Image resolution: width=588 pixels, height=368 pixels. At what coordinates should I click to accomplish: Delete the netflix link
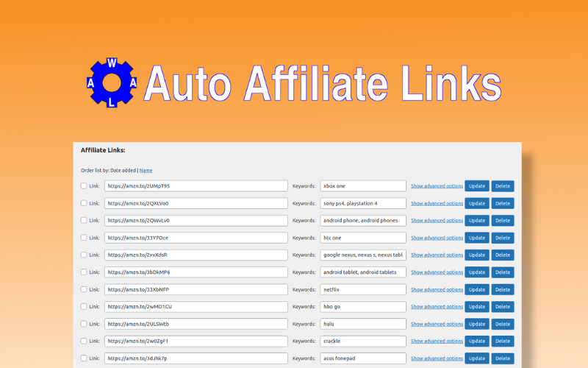click(x=503, y=289)
